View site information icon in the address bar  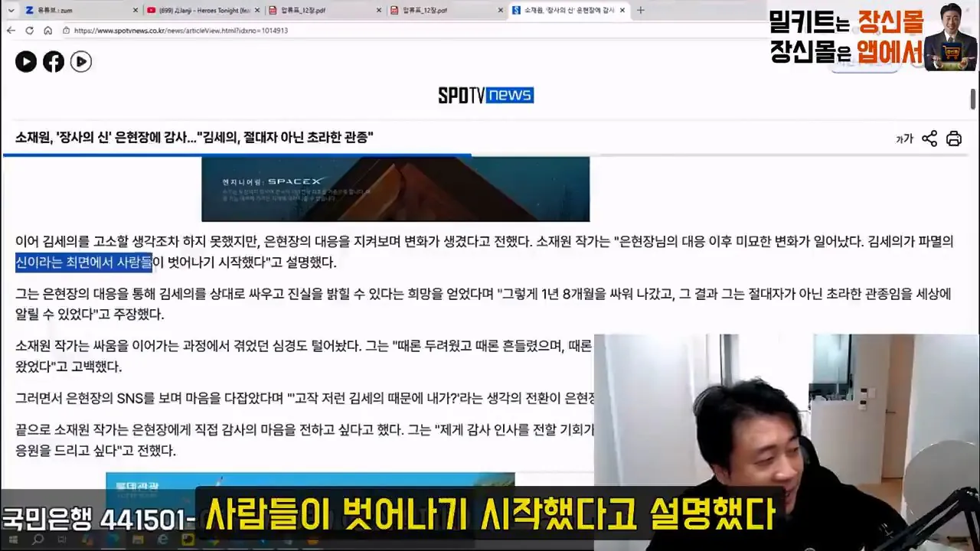click(66, 31)
